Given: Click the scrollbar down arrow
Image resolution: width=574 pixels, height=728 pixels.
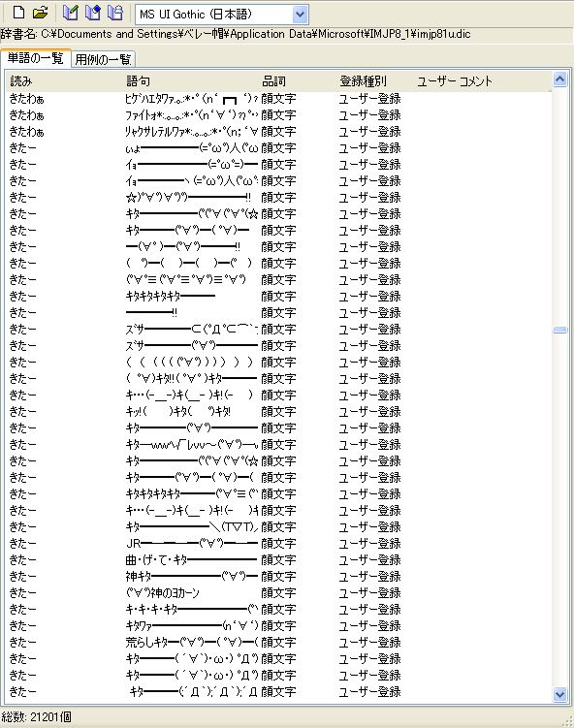Looking at the screenshot, I should (560, 695).
